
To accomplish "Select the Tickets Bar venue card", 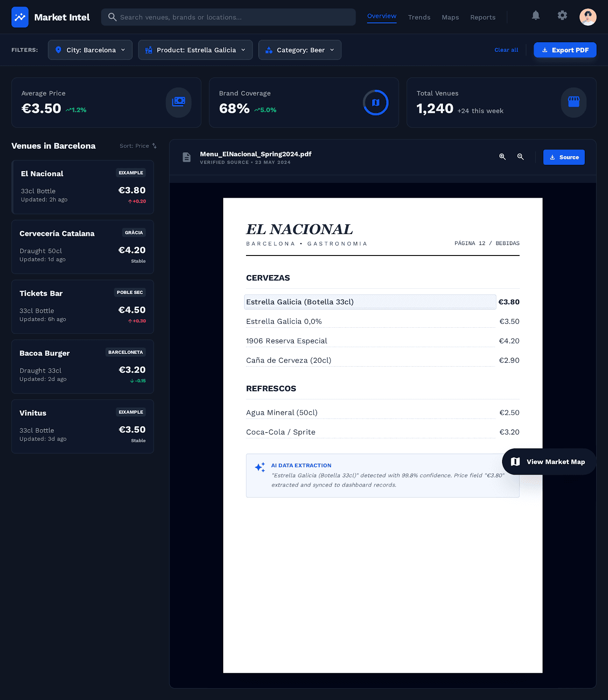I will [x=82, y=307].
